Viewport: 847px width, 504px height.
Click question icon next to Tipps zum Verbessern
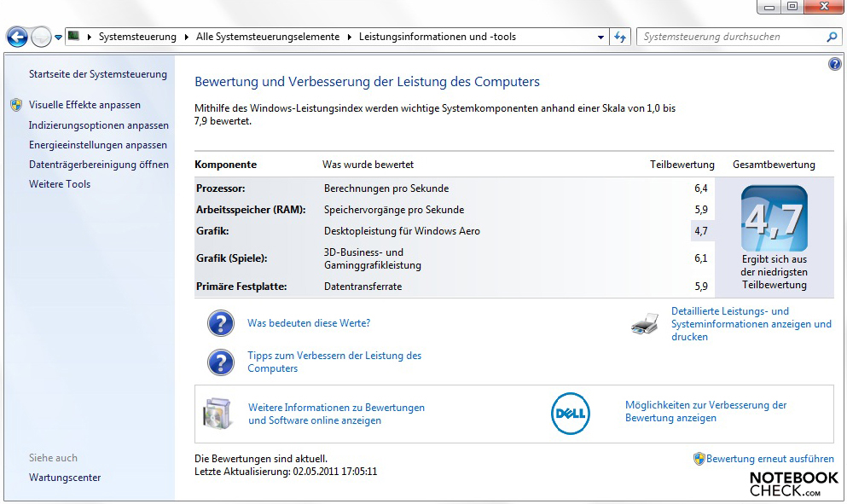[220, 362]
